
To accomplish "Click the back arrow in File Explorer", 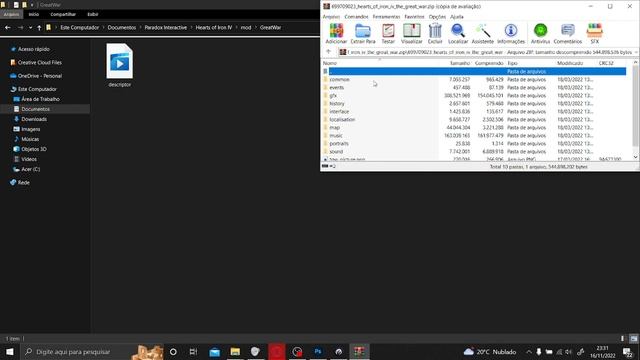I will pos(8,27).
